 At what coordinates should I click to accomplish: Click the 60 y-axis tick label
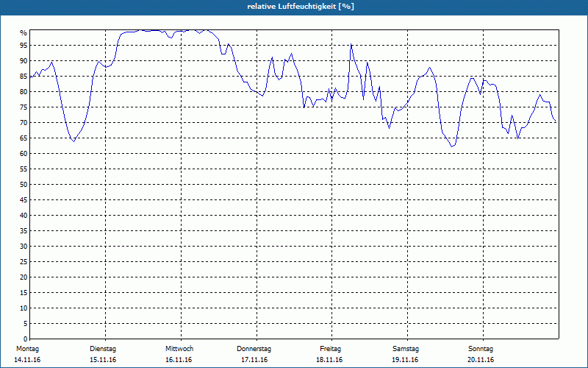click(x=24, y=154)
